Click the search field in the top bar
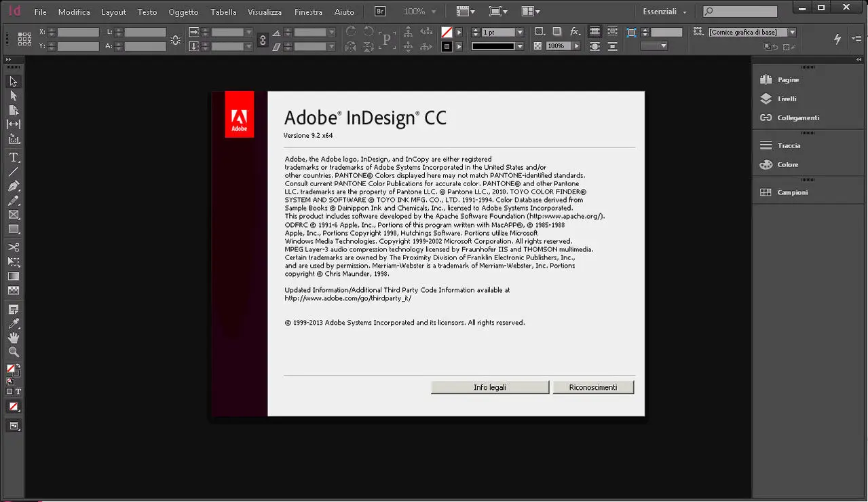Viewport: 868px width, 502px height. click(x=740, y=12)
